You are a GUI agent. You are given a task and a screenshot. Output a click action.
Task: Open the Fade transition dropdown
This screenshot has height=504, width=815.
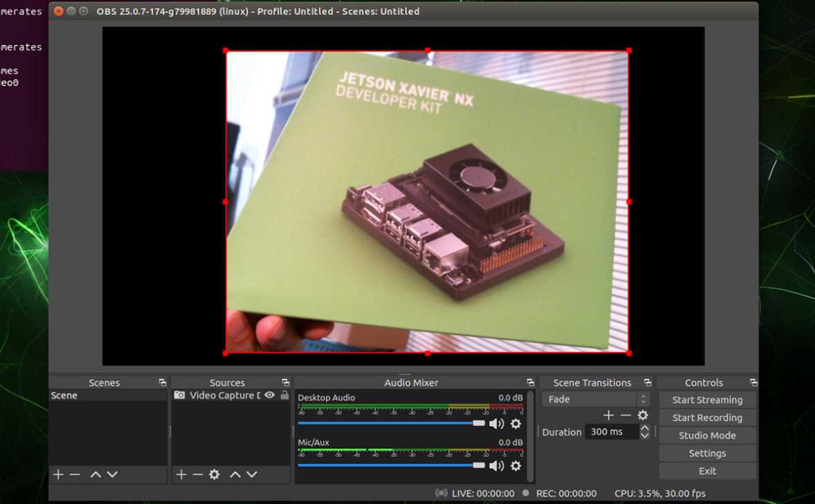(596, 399)
